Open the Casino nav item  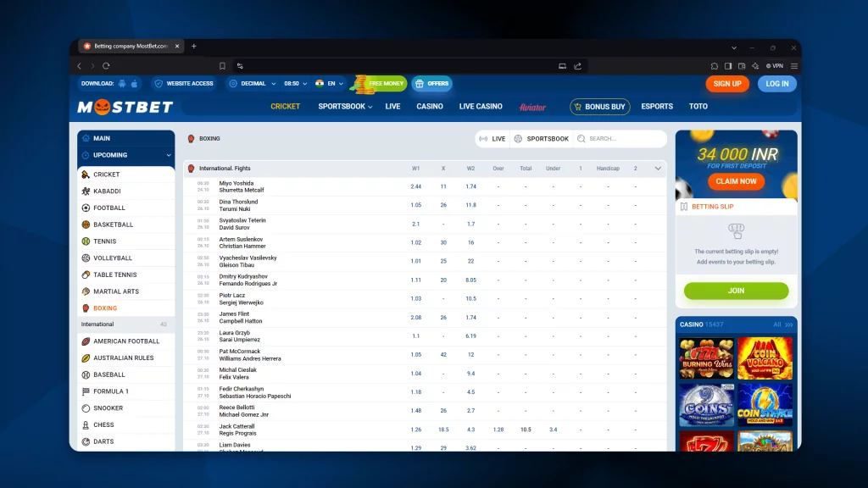pyautogui.click(x=430, y=106)
